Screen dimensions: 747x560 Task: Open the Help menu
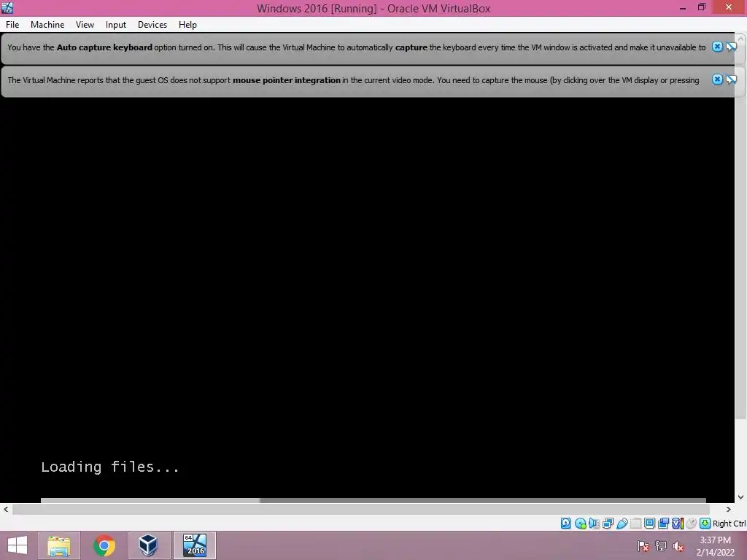(187, 25)
